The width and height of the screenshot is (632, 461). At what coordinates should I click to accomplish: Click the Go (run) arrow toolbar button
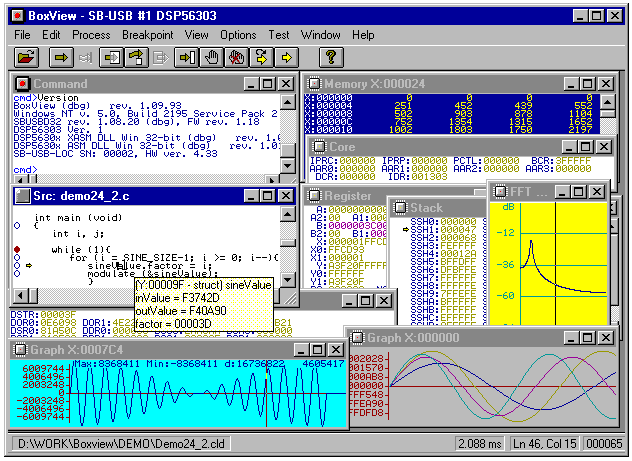coord(61,57)
